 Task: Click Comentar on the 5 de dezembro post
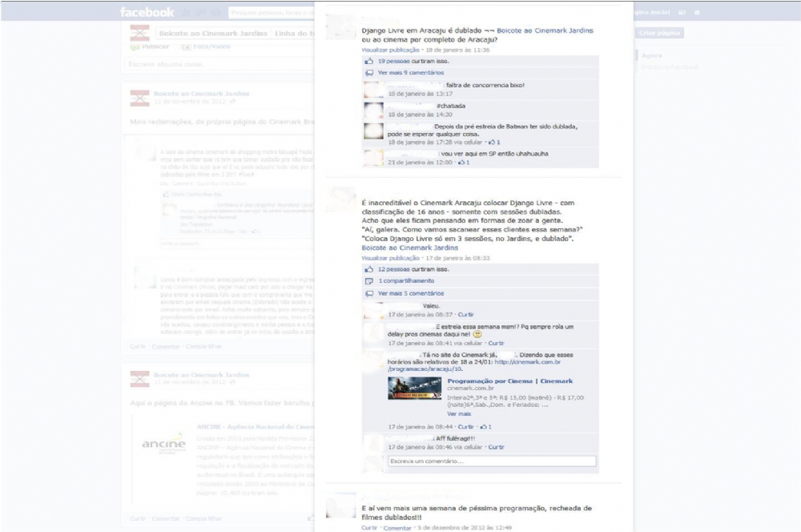point(397,528)
